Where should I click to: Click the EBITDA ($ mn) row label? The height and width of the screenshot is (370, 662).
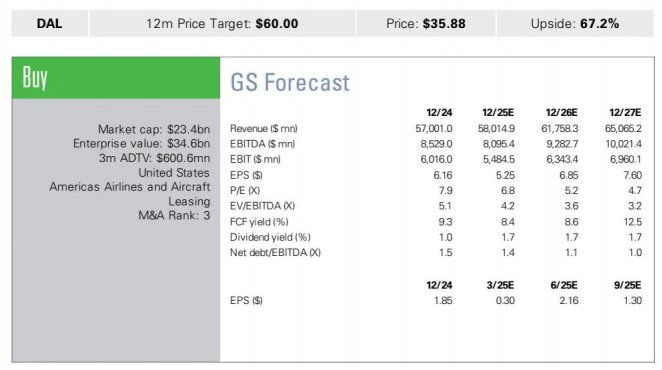coord(262,144)
